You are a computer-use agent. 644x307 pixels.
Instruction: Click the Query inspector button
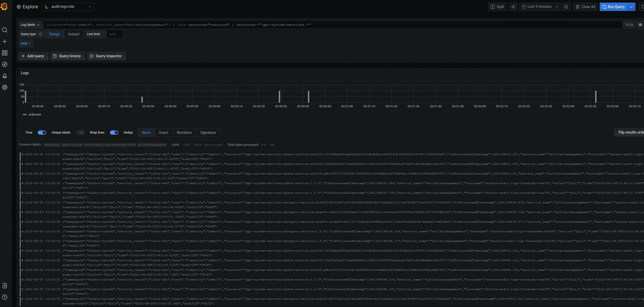coord(107,56)
